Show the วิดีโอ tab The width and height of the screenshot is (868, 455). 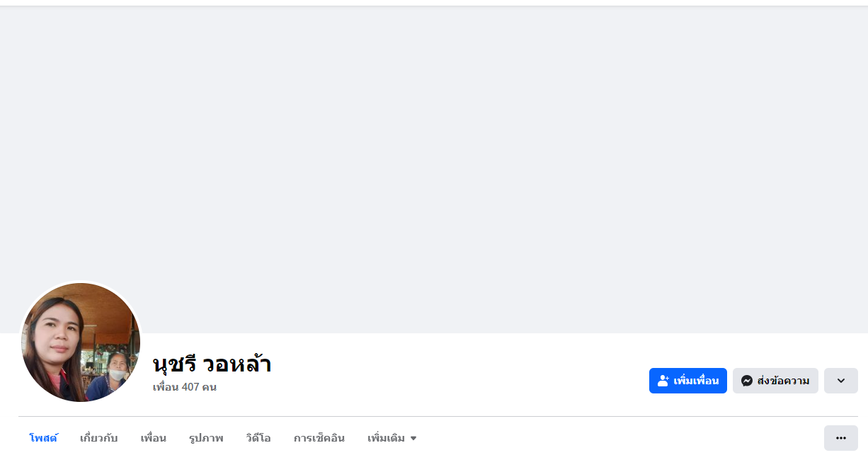coord(258,438)
